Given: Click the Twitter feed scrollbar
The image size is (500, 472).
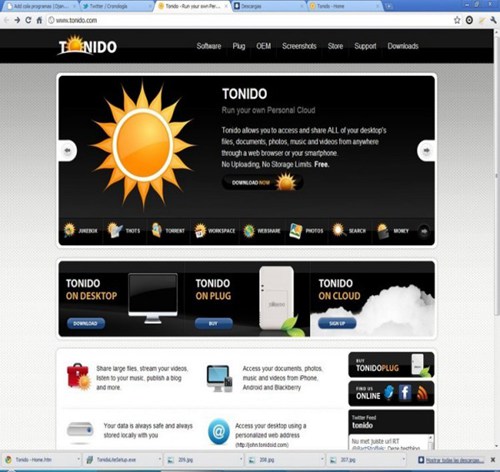Looking at the screenshot, I should (430, 442).
